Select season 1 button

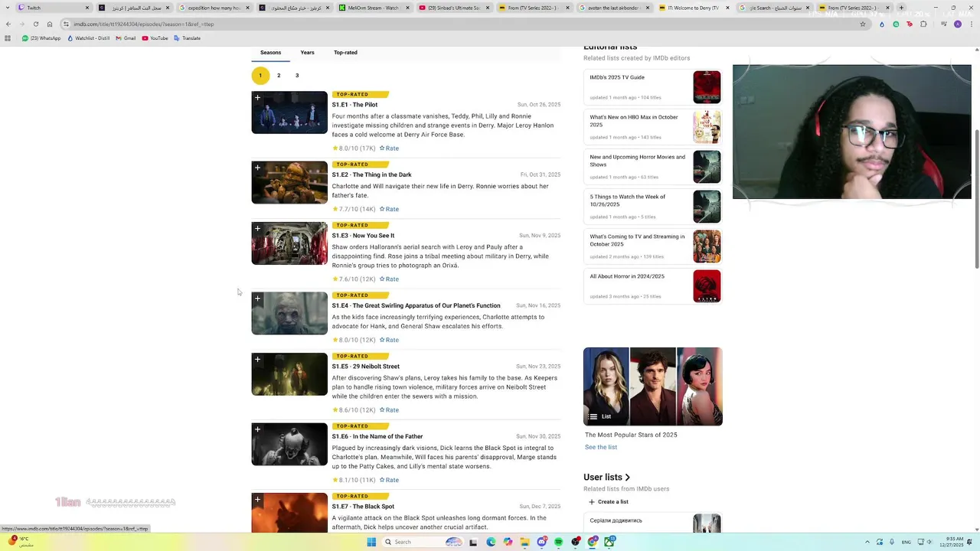(260, 76)
